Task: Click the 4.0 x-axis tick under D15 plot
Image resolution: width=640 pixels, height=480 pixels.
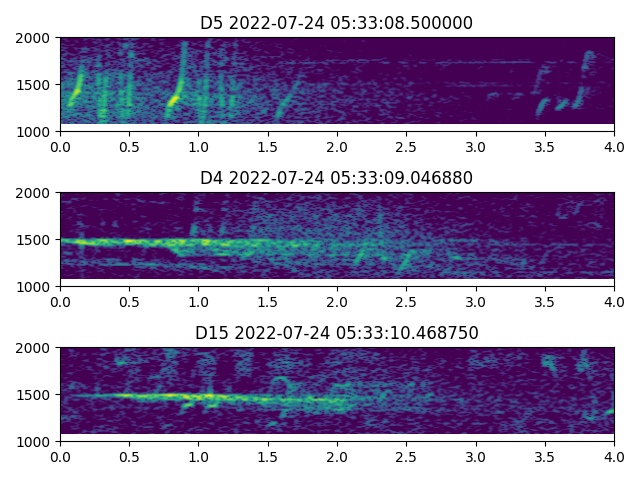Action: tap(614, 456)
